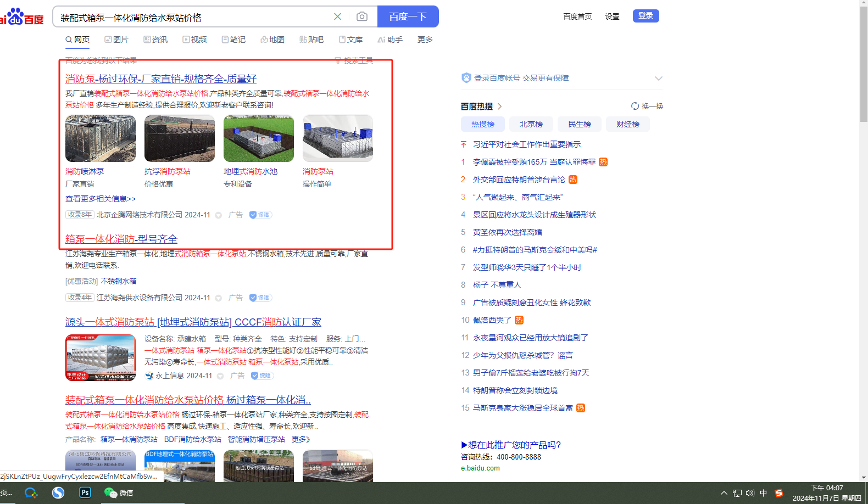Click the Sogou input method tray icon
868x504 pixels.
pyautogui.click(x=778, y=493)
